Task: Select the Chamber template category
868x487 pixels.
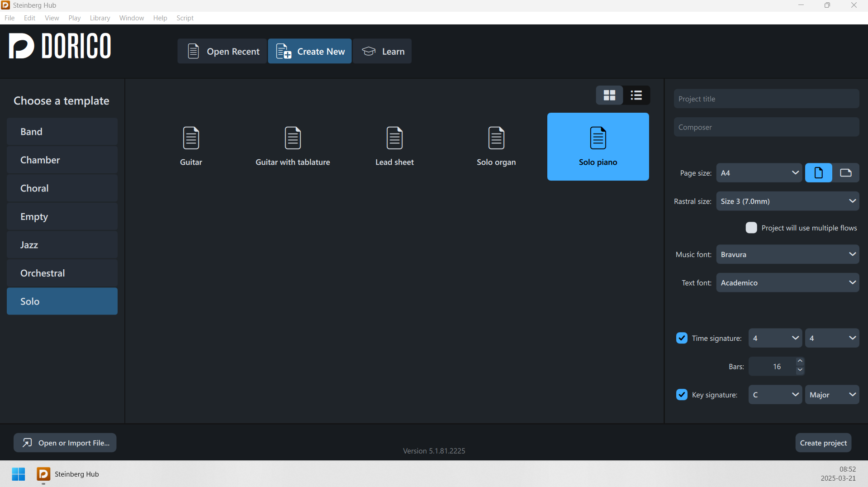Action: [62, 160]
